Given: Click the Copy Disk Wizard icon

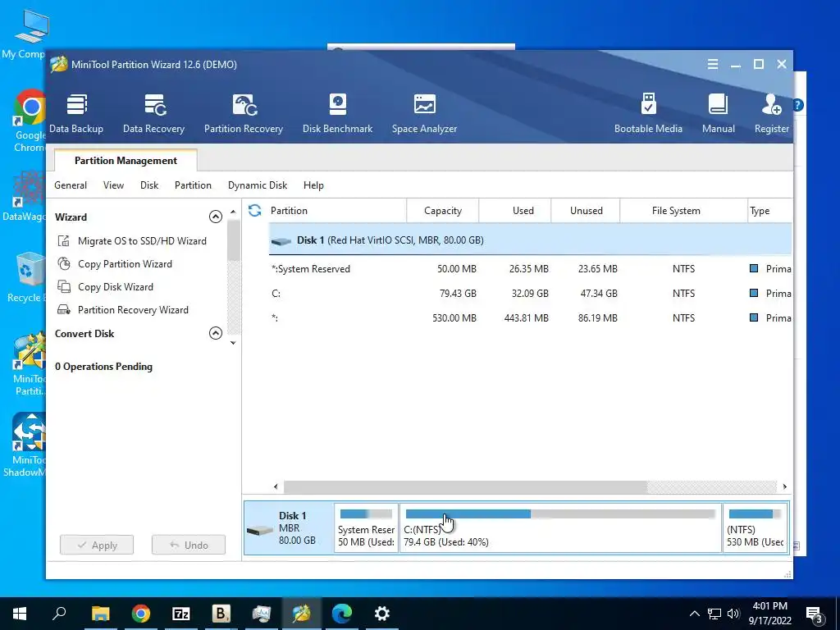Looking at the screenshot, I should (x=64, y=286).
